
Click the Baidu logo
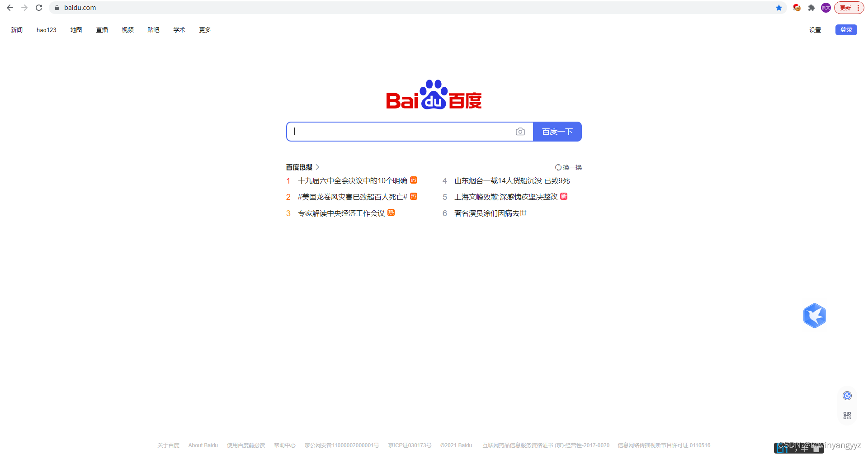434,95
